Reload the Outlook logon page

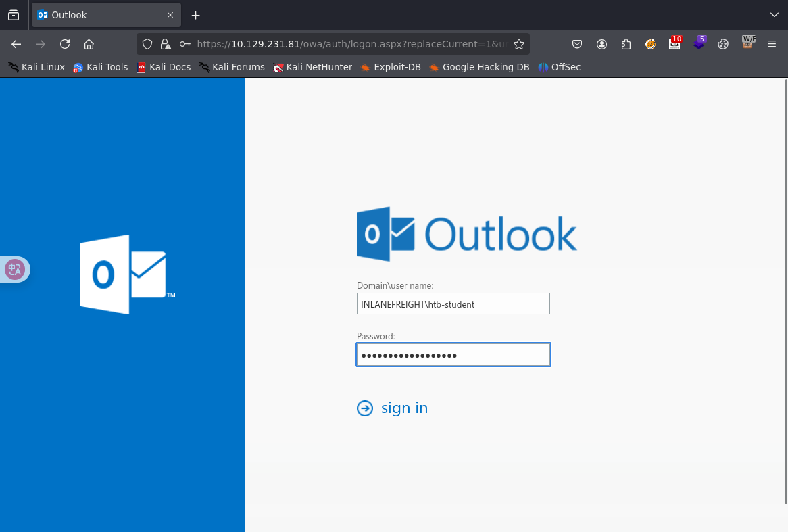click(x=65, y=44)
